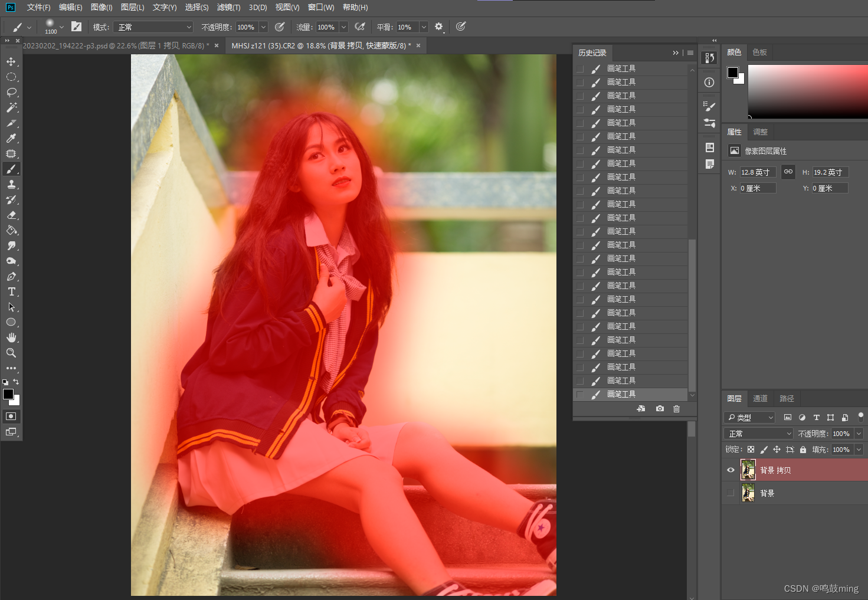Viewport: 868px width, 600px height.
Task: Open the Brush Settings panel
Action: [x=76, y=27]
